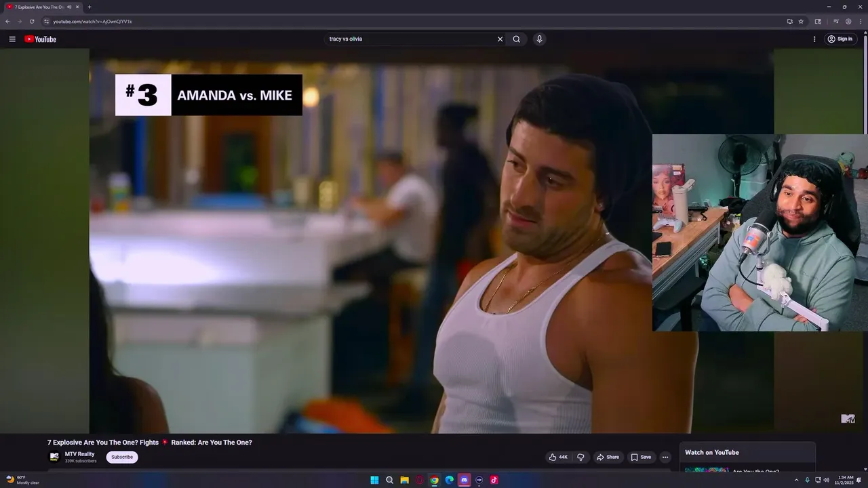Open Windows taskbar search
The height and width of the screenshot is (488, 868).
(389, 480)
